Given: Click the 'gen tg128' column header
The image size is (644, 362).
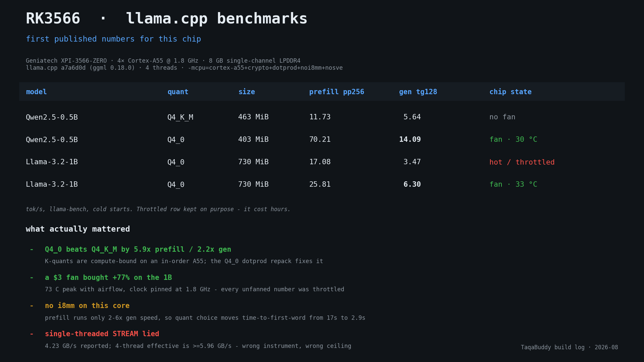Looking at the screenshot, I should pyautogui.click(x=418, y=92).
